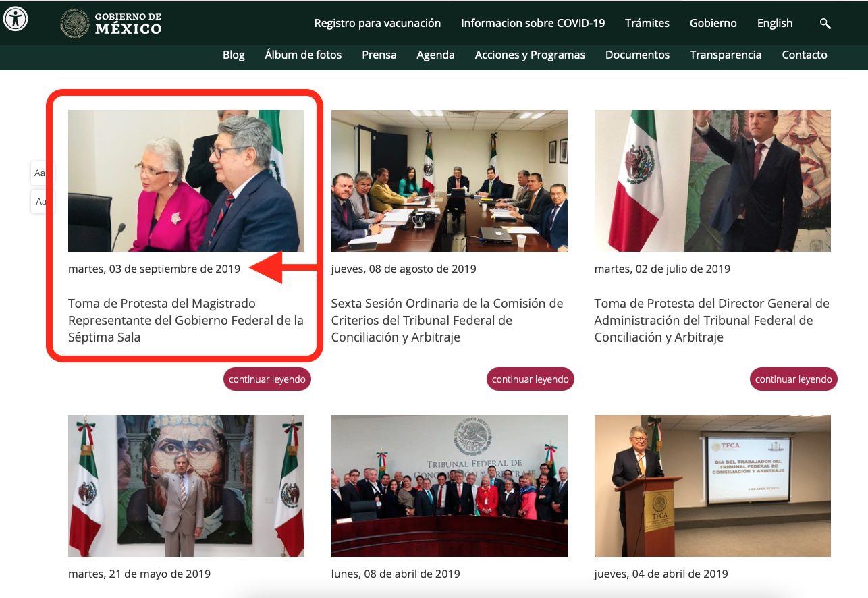Click the upper Aa font size button
The width and height of the screenshot is (868, 598).
(x=39, y=173)
